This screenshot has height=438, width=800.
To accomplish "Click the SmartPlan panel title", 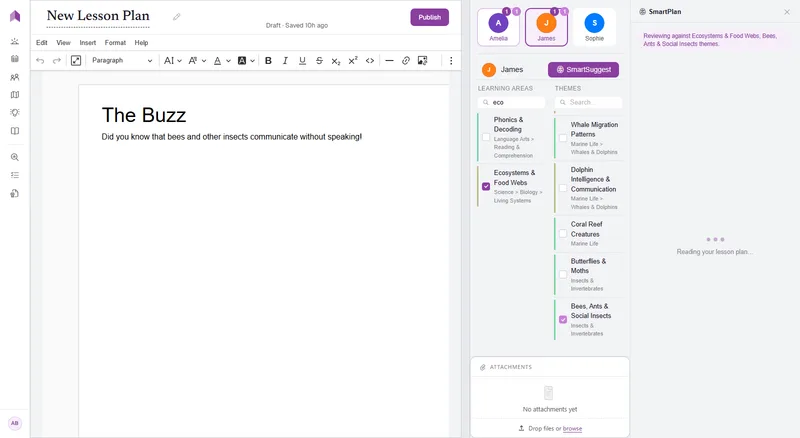I will click(665, 12).
